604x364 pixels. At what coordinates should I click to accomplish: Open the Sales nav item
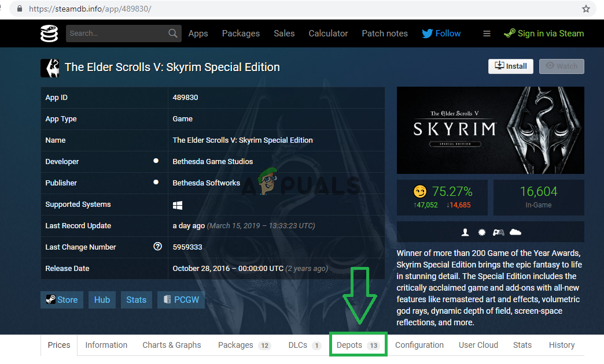[284, 34]
